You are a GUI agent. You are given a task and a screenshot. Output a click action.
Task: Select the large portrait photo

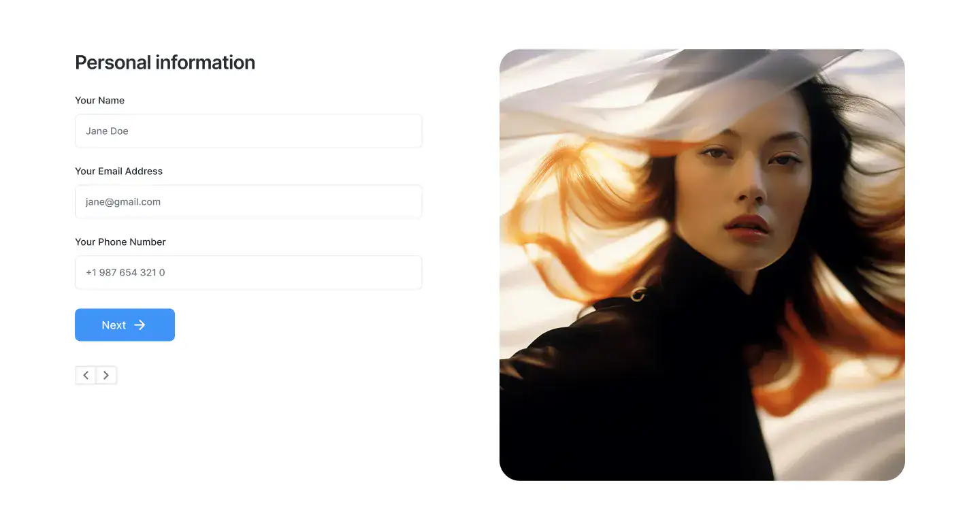tap(702, 265)
